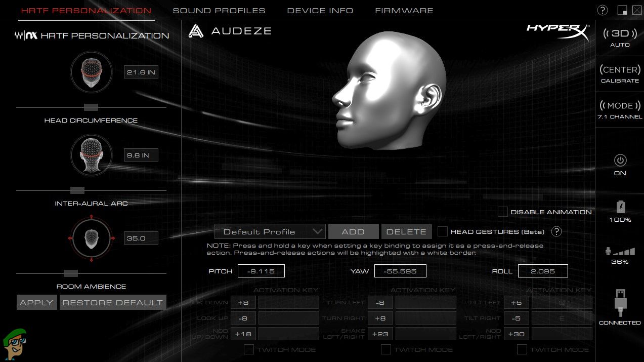
Task: Click Look Up threshold -8 field
Action: coord(243,318)
